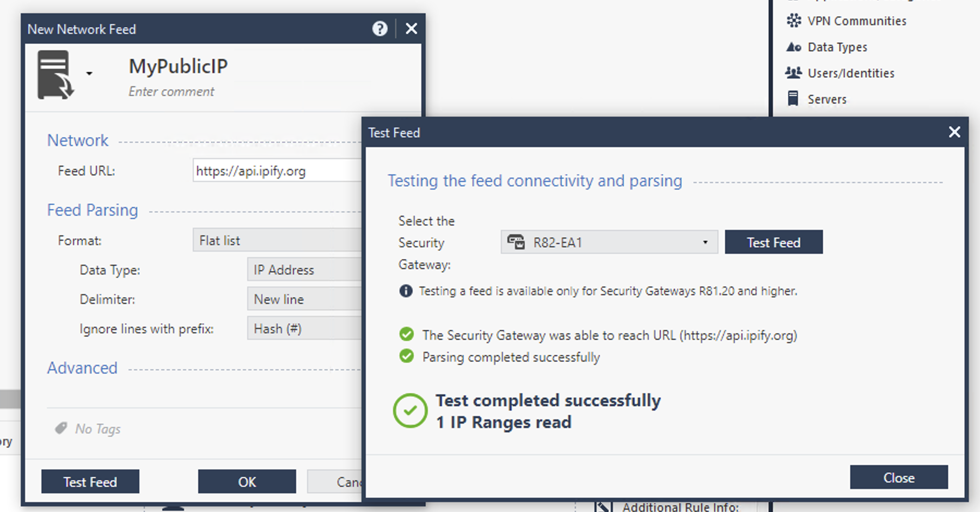Open the Servers category

817,99
